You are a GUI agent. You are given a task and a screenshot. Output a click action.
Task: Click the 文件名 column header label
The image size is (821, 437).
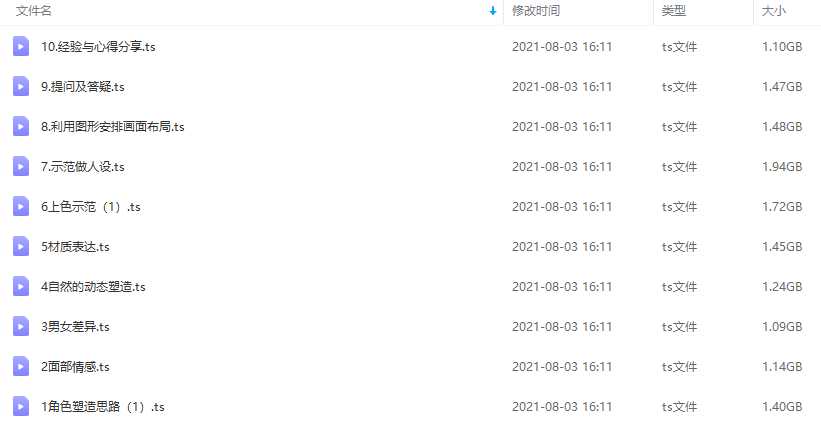34,11
